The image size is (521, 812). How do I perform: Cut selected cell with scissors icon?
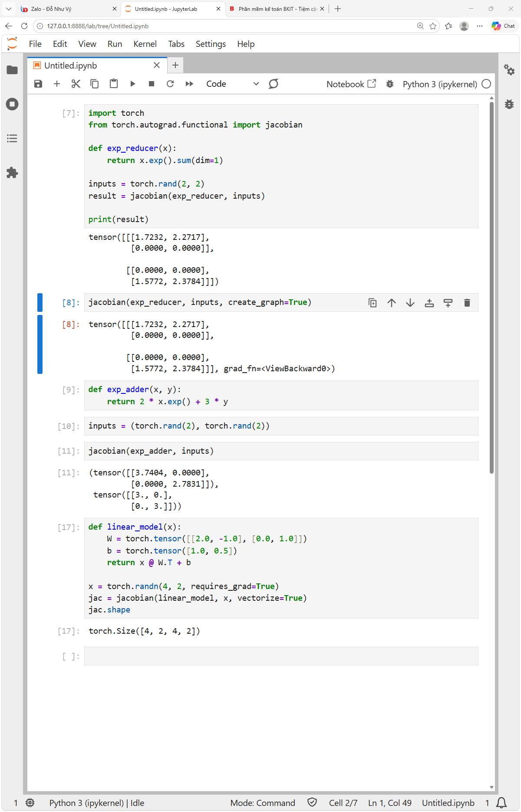point(76,84)
